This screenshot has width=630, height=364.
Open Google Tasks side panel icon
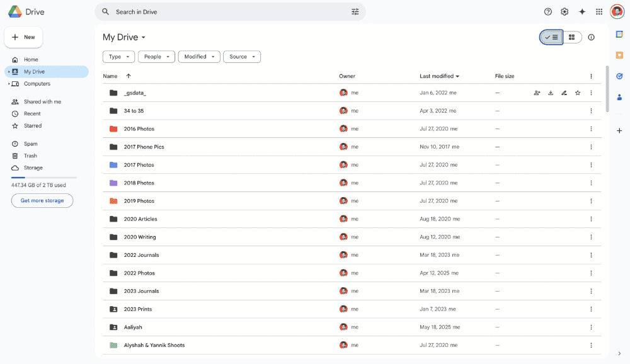coord(619,76)
